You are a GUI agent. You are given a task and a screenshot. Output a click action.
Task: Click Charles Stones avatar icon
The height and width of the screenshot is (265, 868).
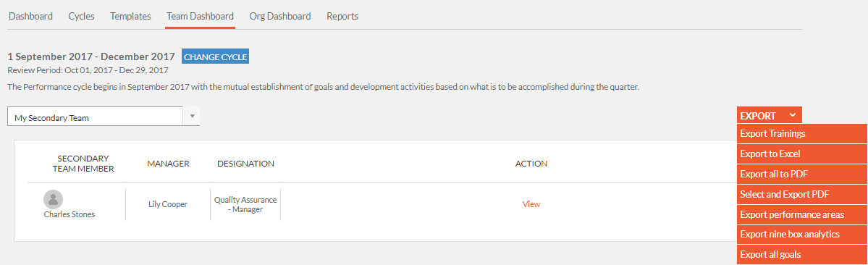[x=53, y=199]
